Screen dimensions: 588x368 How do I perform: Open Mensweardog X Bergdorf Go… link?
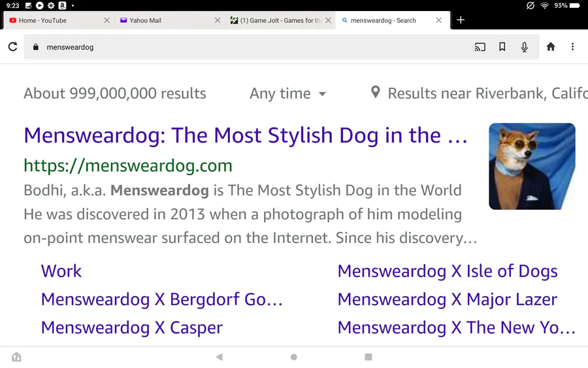(161, 299)
